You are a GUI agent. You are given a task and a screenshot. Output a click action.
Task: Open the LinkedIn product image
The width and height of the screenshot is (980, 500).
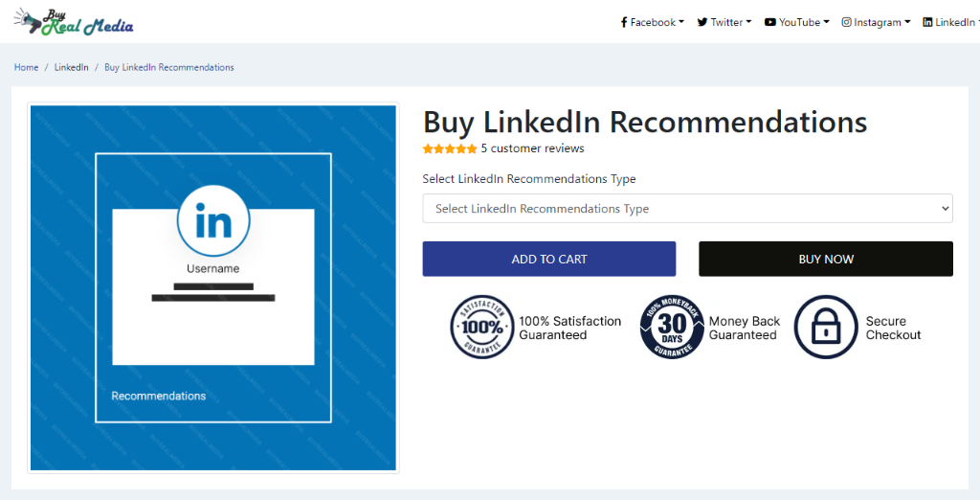click(213, 288)
